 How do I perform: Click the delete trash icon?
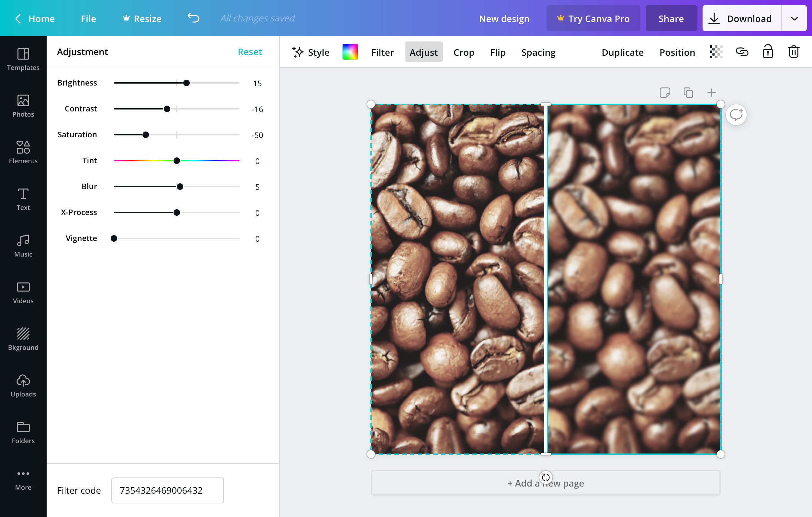[x=794, y=52]
